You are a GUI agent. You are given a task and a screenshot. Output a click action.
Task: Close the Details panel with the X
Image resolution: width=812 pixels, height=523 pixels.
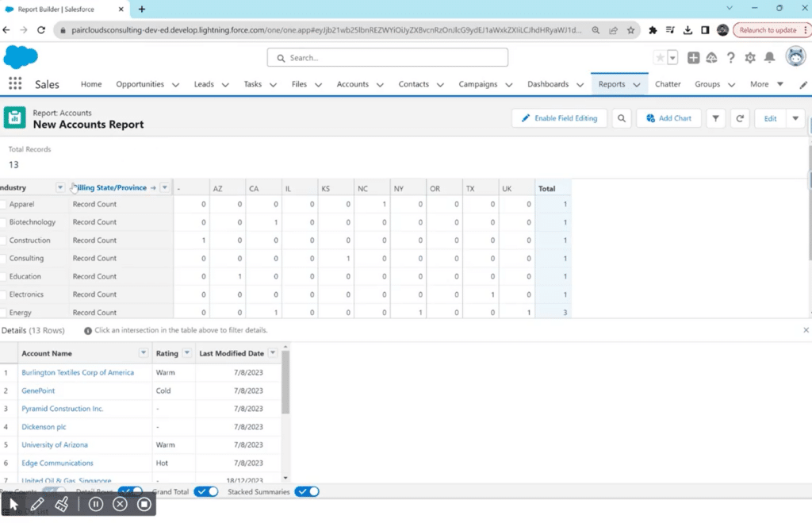(806, 330)
